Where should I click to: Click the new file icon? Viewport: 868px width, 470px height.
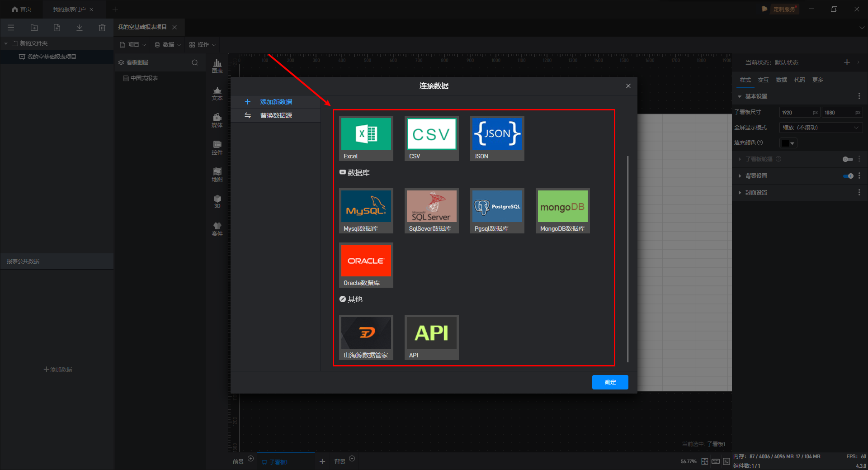pos(57,28)
